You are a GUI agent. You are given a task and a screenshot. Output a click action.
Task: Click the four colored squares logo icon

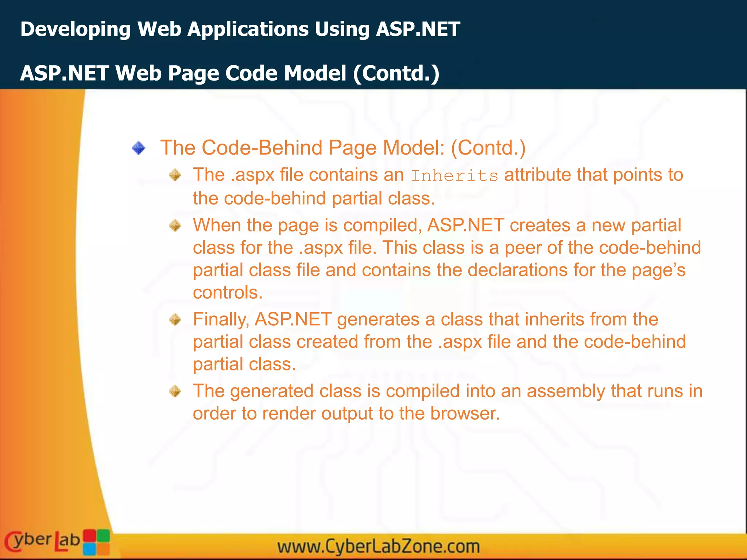tap(96, 542)
